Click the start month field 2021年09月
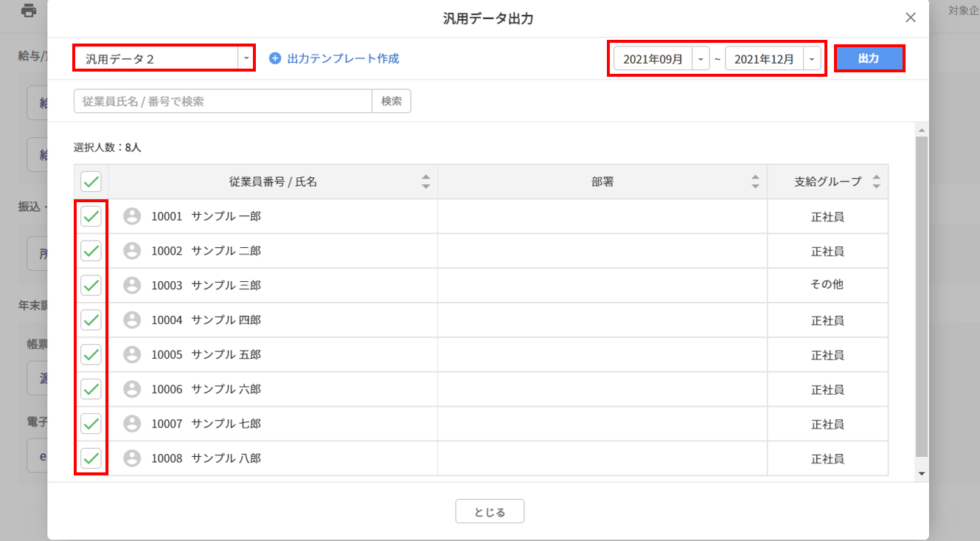The width and height of the screenshot is (980, 541). (653, 59)
